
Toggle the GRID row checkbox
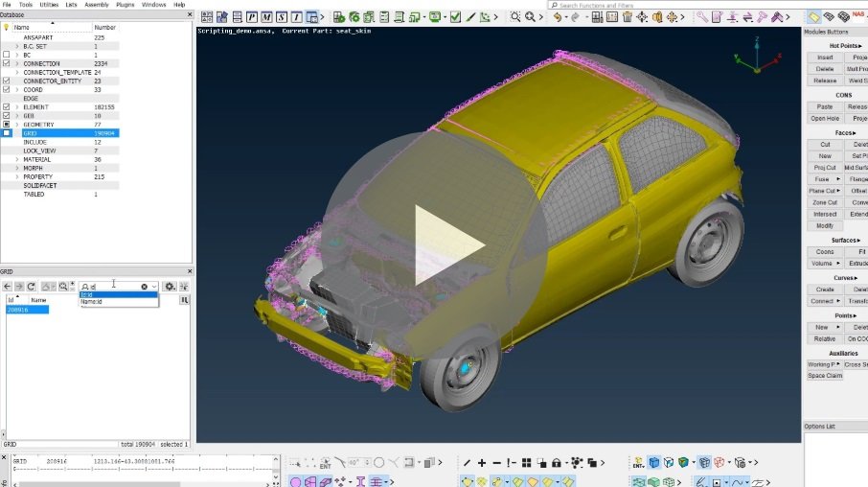pyautogui.click(x=7, y=133)
